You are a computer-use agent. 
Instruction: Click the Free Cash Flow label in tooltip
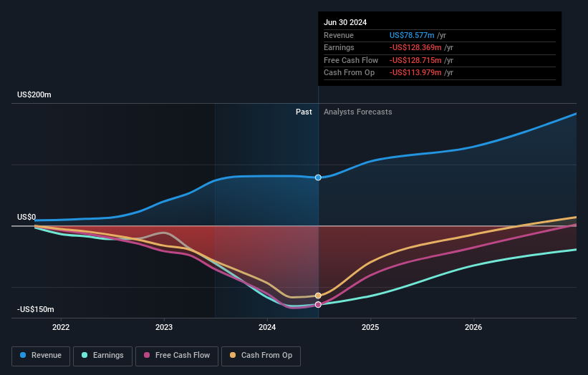(x=351, y=60)
